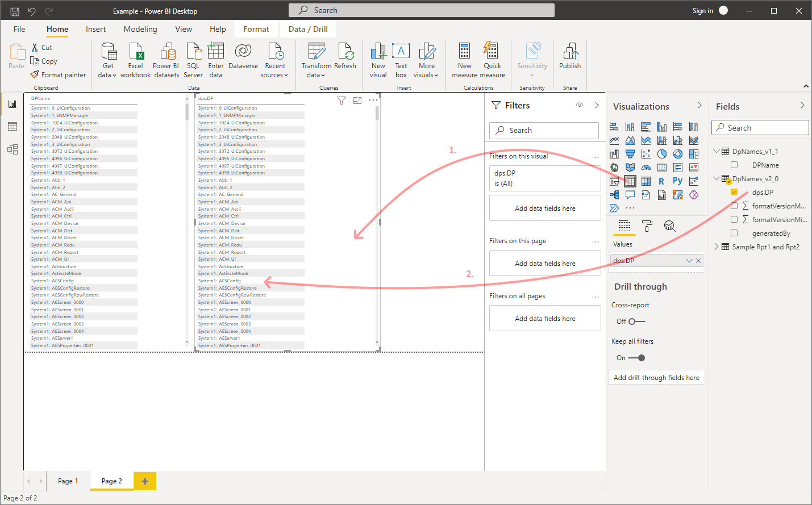Check the generatedBy field checkbox
The width and height of the screenshot is (812, 505).
click(734, 233)
